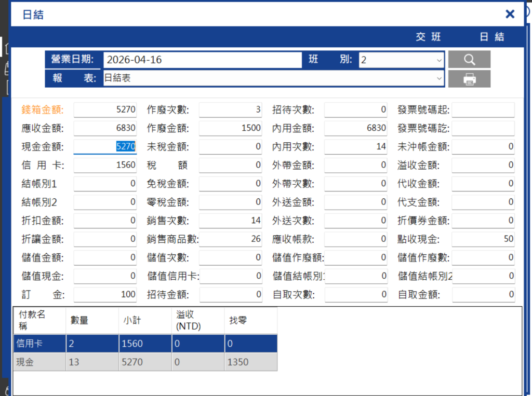Click the printer icon button
Screen dimensions: 532x396
point(469,79)
